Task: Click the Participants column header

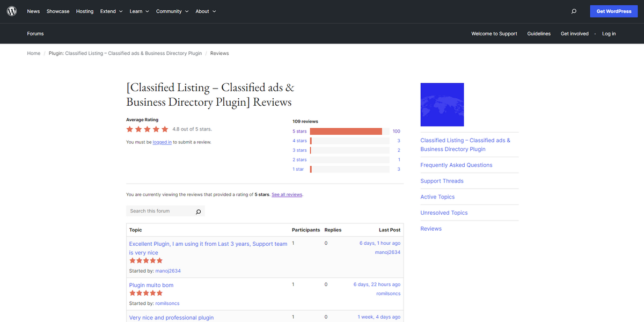Action: point(306,230)
